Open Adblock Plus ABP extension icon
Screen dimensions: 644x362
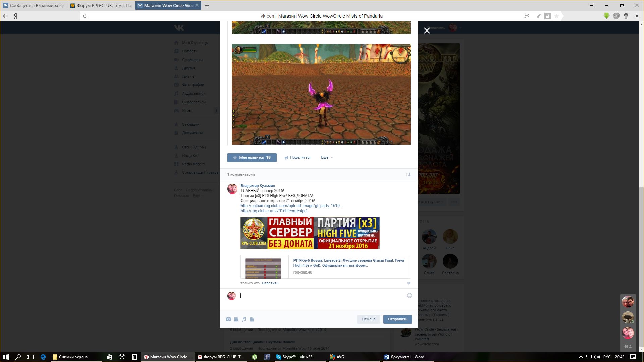pyautogui.click(x=616, y=16)
